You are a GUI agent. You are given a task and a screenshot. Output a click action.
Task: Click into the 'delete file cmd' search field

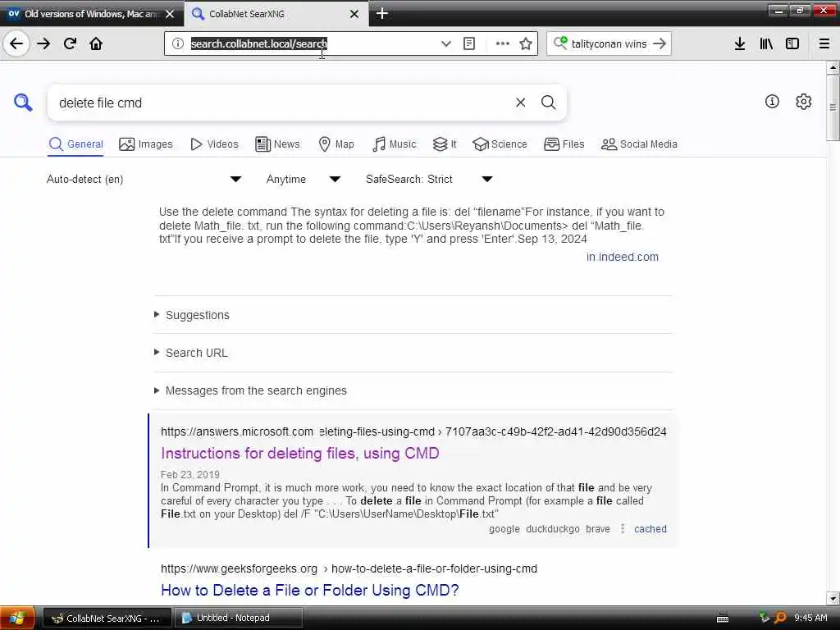click(x=279, y=103)
